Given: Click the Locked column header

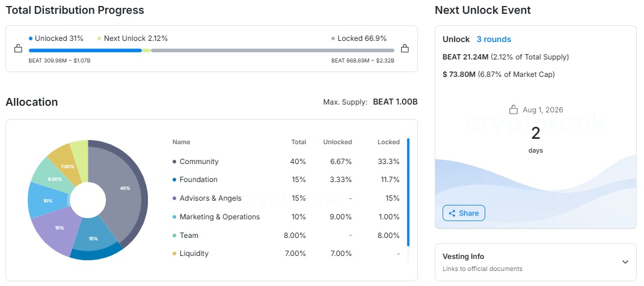Looking at the screenshot, I should point(388,142).
